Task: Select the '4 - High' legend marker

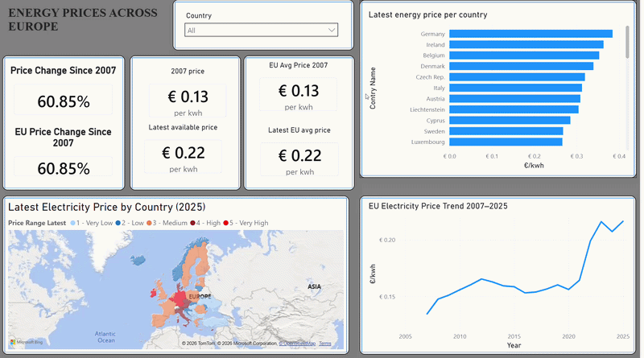Action: [192, 223]
